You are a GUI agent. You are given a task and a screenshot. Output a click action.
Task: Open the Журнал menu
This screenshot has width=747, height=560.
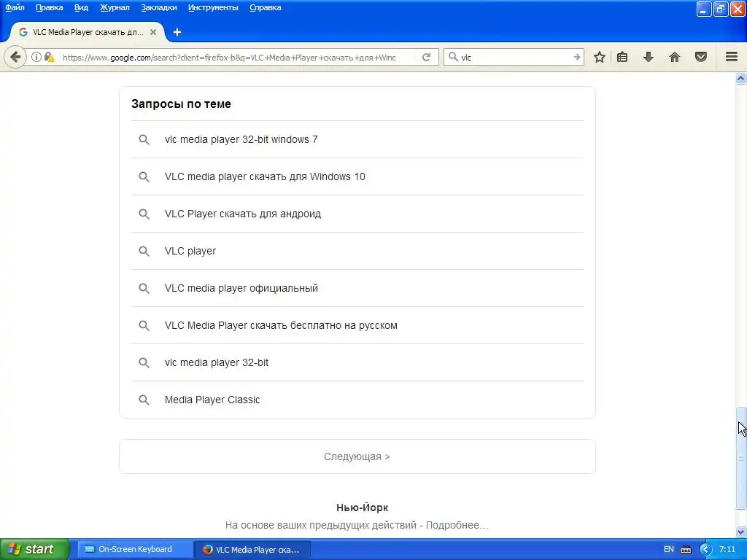point(115,7)
